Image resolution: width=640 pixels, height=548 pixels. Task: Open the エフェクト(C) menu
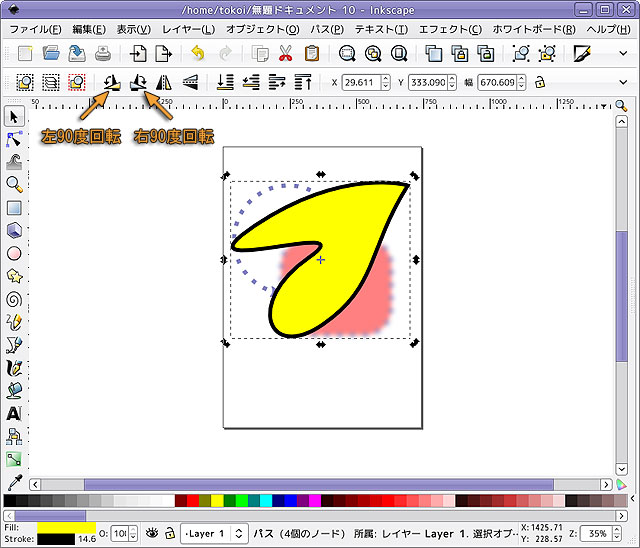449,29
